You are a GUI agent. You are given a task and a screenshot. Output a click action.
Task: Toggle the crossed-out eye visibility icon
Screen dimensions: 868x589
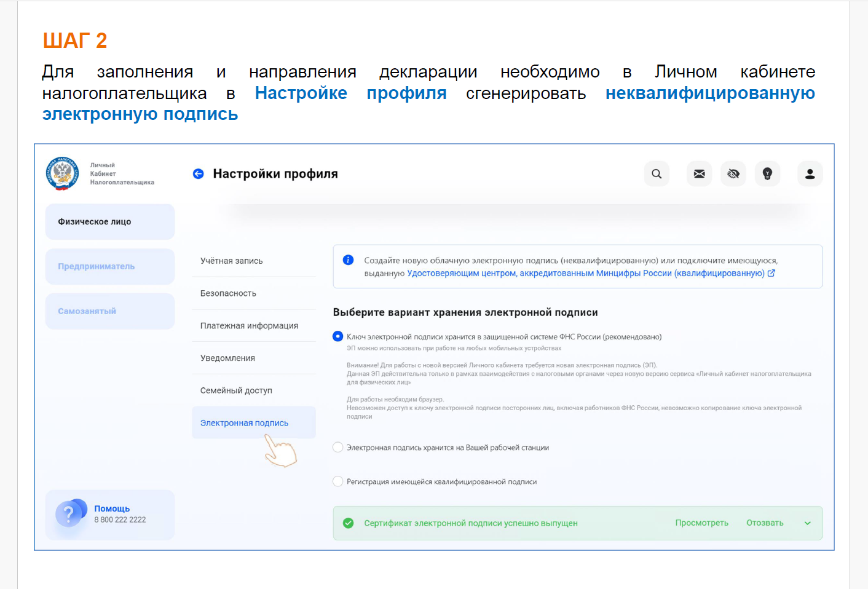pyautogui.click(x=733, y=174)
